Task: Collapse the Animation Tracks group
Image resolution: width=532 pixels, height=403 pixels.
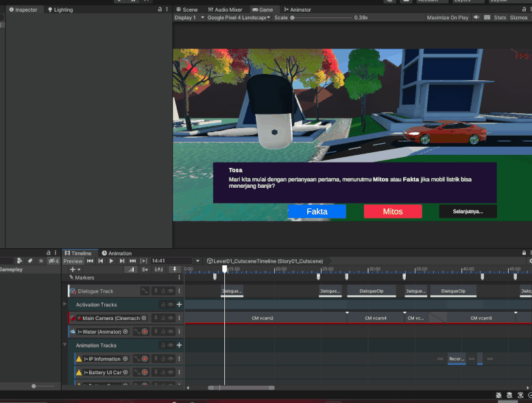Action: [65, 345]
